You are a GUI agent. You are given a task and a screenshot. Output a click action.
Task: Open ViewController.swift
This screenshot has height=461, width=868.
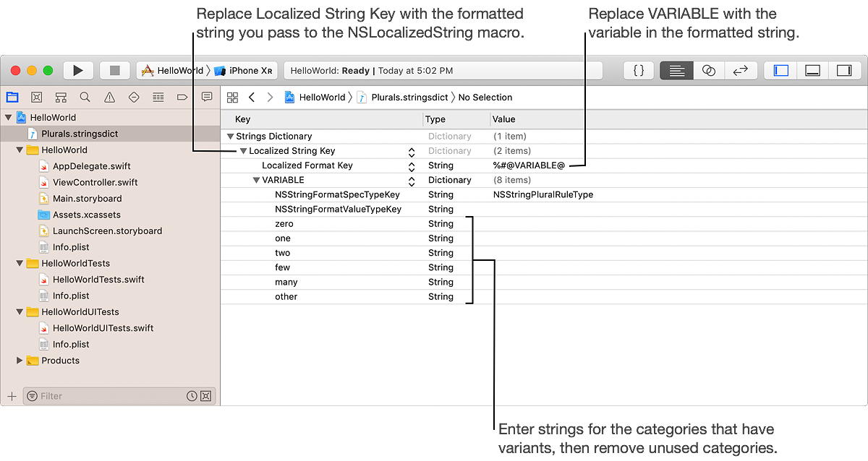95,182
